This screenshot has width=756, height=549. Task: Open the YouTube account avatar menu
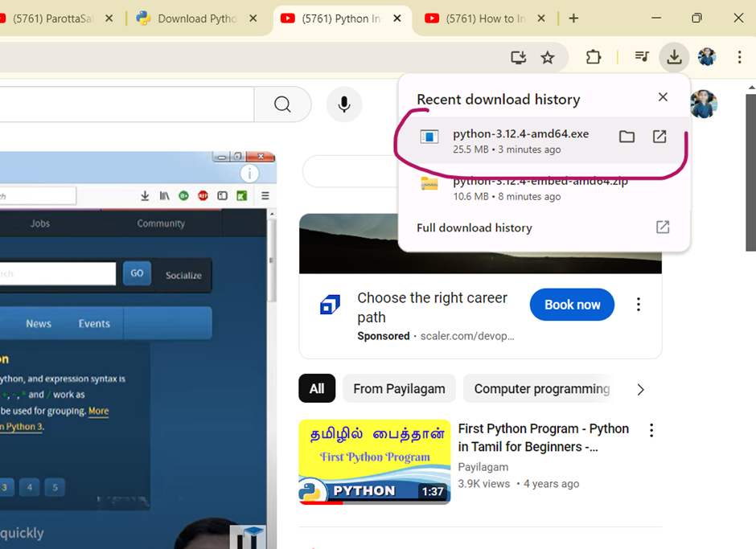(704, 104)
